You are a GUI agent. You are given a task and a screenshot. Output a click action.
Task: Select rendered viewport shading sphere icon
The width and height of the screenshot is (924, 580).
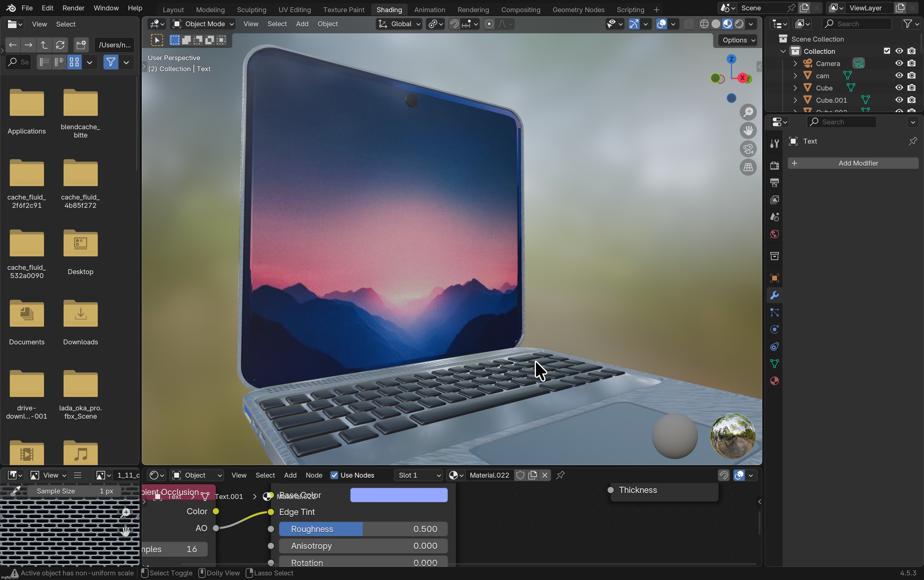pos(739,24)
